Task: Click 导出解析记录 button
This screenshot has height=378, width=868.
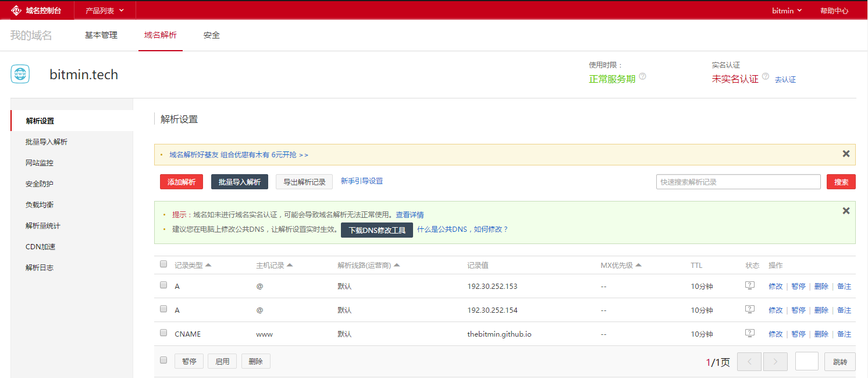Action: [304, 182]
